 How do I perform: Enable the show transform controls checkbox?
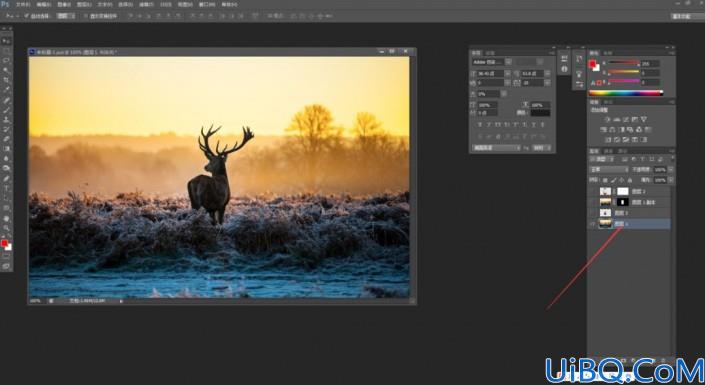point(86,16)
